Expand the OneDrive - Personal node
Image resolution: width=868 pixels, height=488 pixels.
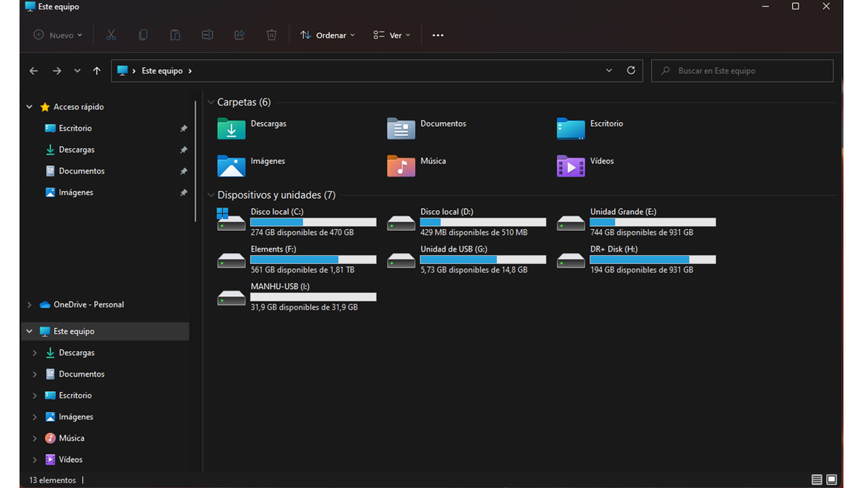(x=29, y=305)
